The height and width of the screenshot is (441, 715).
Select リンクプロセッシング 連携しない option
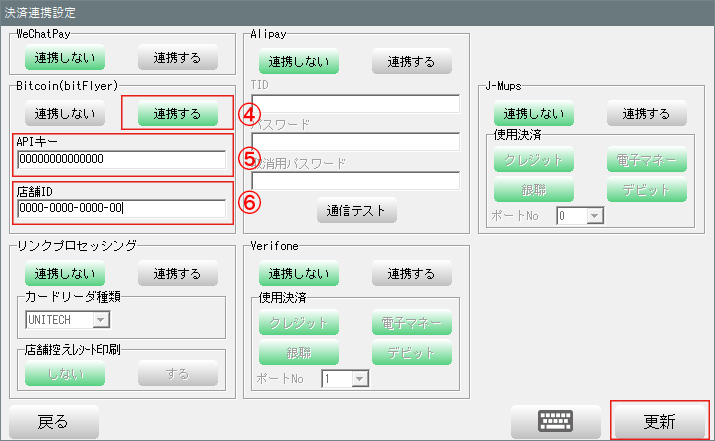pos(65,273)
